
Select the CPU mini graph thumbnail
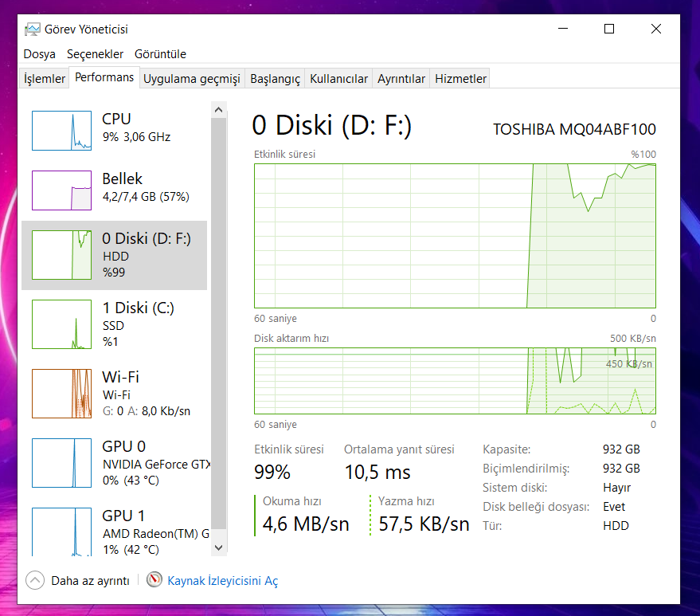61,131
